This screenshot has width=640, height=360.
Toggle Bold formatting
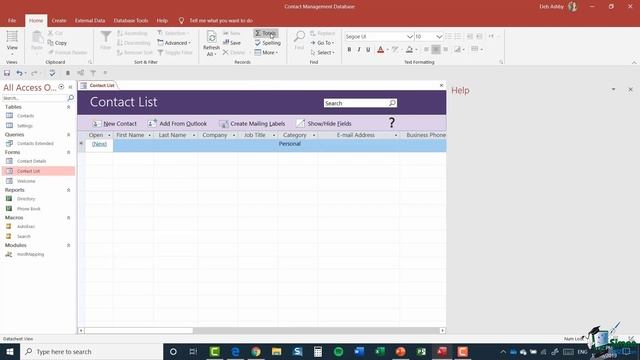(349, 49)
